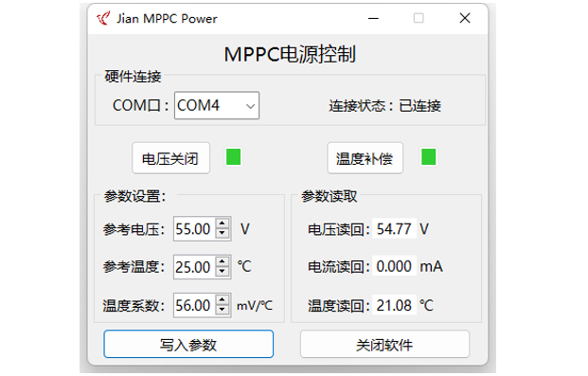The width and height of the screenshot is (588, 376).
Task: Click the Jian MPPC Power window title text
Action: pyautogui.click(x=167, y=18)
